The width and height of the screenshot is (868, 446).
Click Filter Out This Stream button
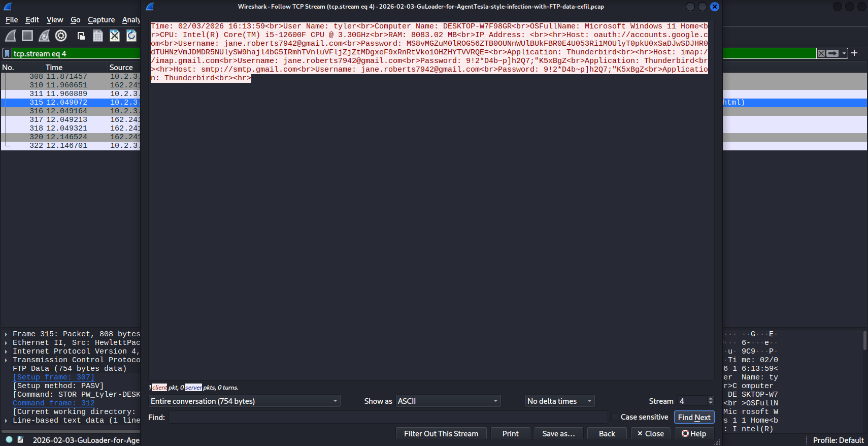[441, 434]
